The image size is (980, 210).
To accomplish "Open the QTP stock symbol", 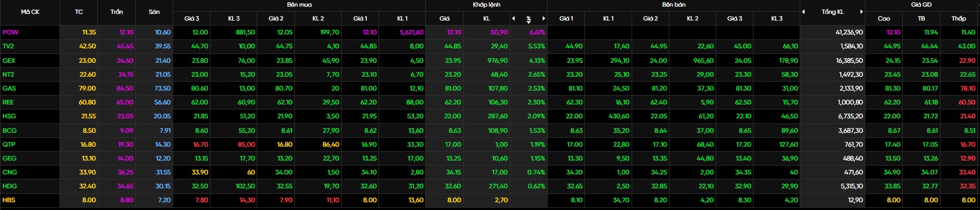I will pos(9,144).
